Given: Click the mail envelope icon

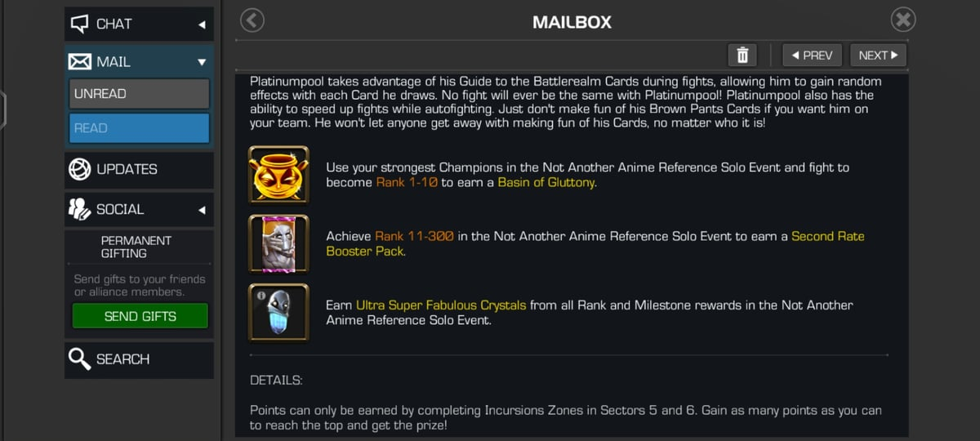Looking at the screenshot, I should 80,62.
